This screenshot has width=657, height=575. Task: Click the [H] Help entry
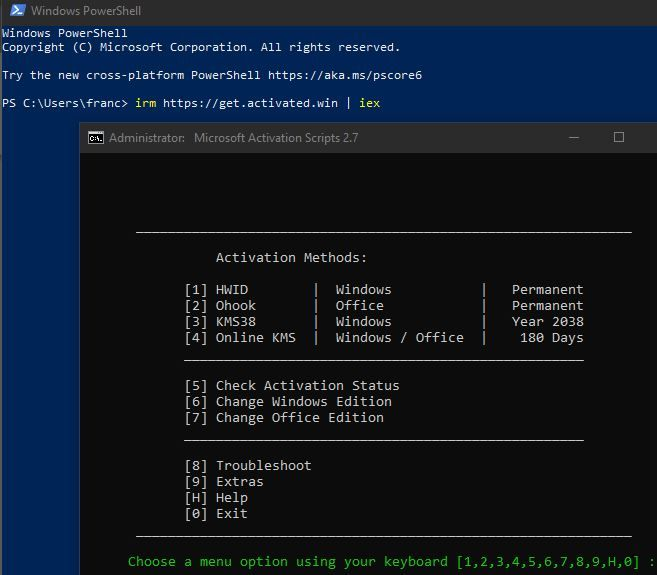pyautogui.click(x=216, y=498)
